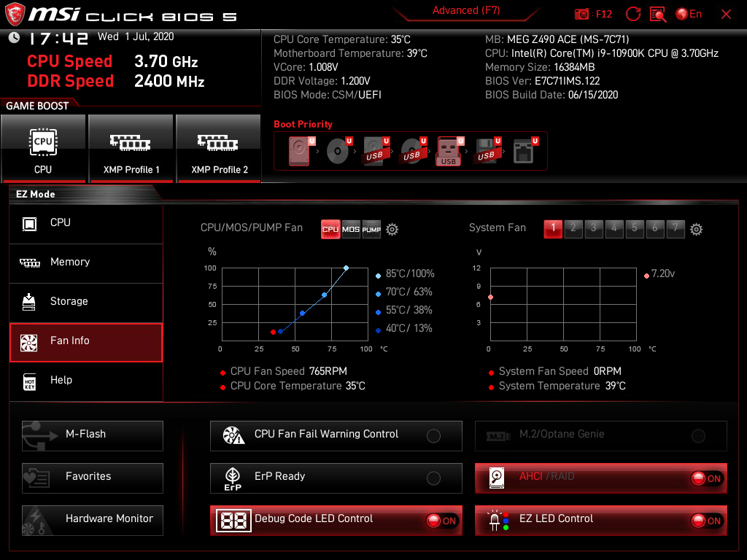Click the 40°C/13% fan curve point
Viewport: 747px width, 560px height.
(x=281, y=332)
